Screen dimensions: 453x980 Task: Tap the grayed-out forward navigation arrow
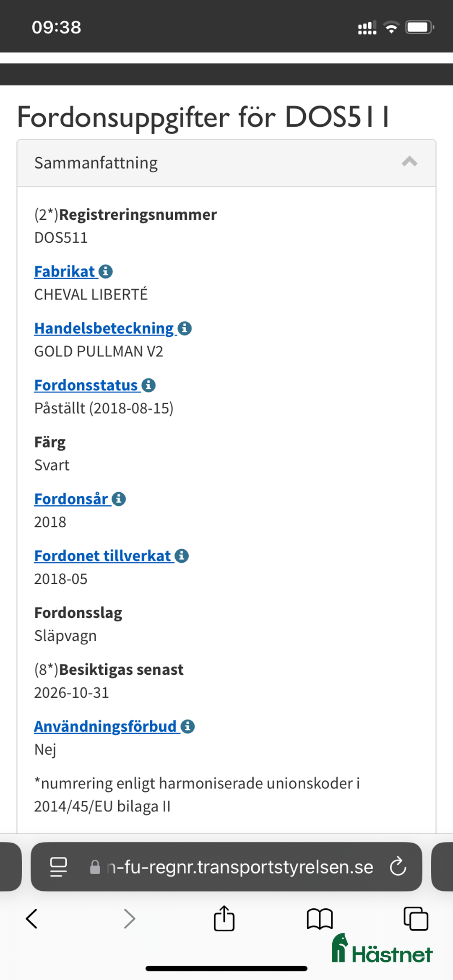129,918
